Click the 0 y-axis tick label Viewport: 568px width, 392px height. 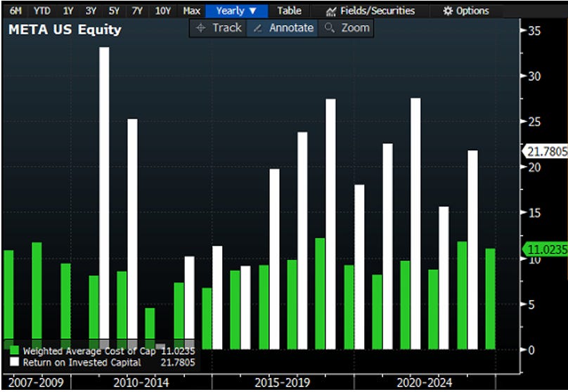pos(531,350)
